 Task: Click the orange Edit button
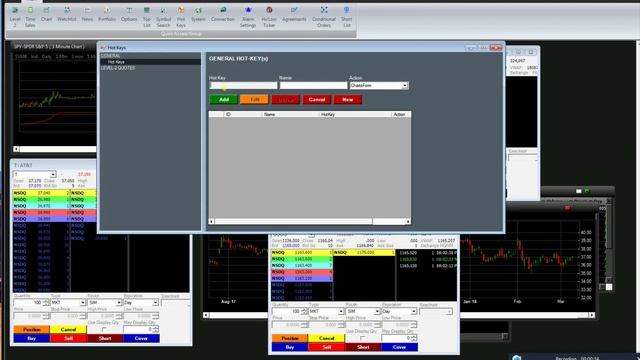(x=254, y=100)
